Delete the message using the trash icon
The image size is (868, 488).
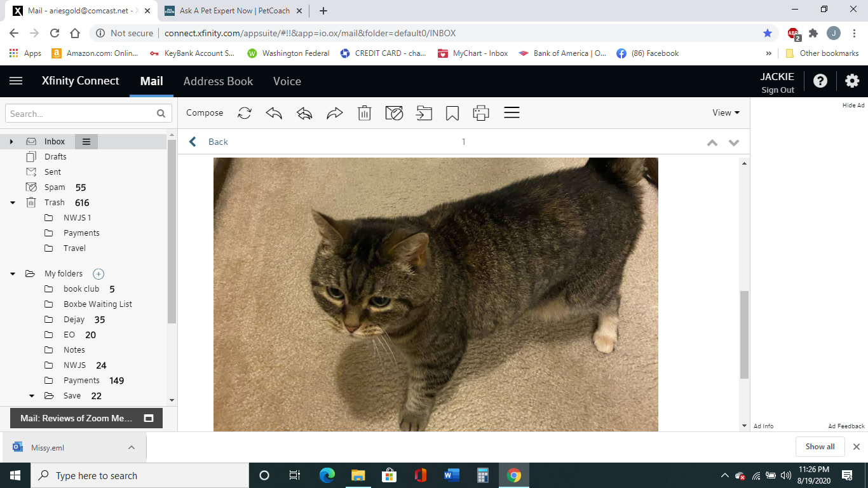coord(364,112)
